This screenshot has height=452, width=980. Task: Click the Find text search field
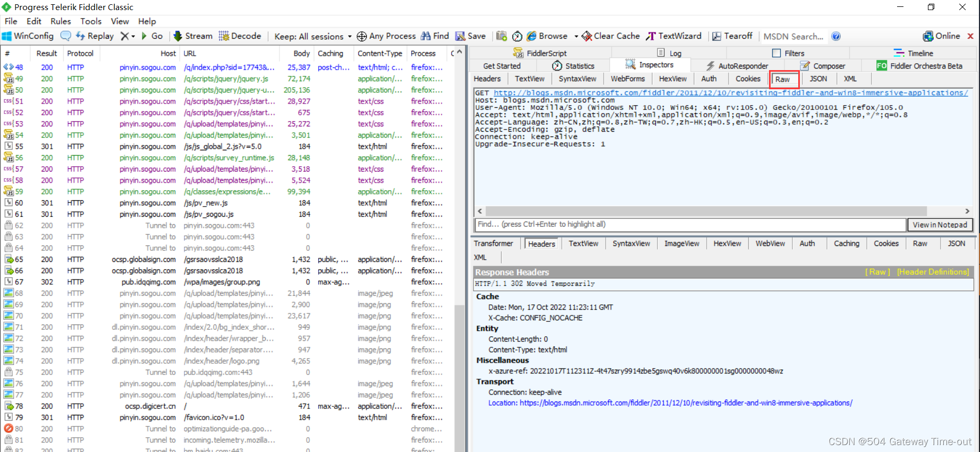point(690,225)
